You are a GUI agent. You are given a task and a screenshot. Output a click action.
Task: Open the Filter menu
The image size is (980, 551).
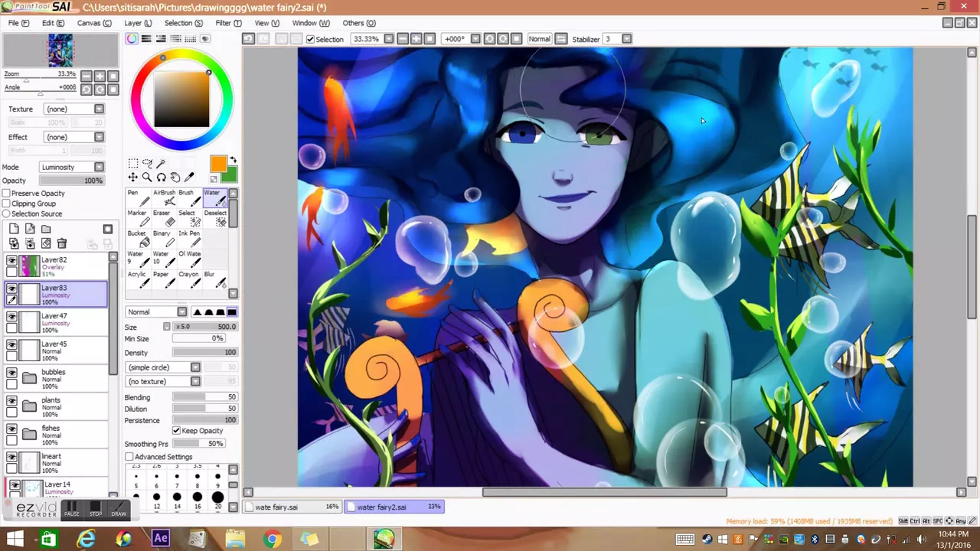228,23
